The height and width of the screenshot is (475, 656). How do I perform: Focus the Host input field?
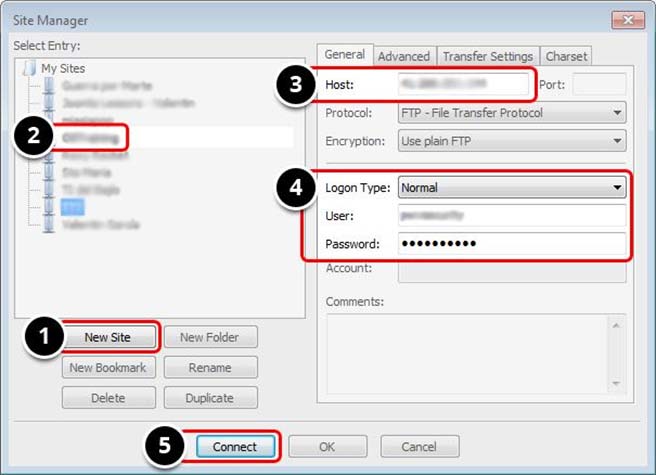pyautogui.click(x=463, y=84)
